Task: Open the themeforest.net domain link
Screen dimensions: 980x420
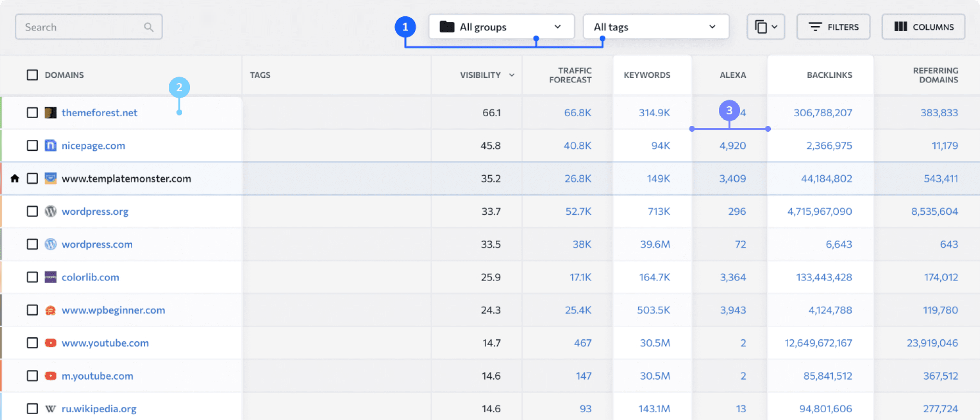Action: [100, 112]
